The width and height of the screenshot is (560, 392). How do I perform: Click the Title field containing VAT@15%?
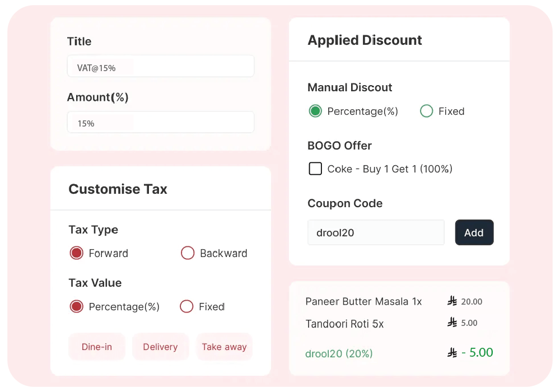pyautogui.click(x=161, y=66)
